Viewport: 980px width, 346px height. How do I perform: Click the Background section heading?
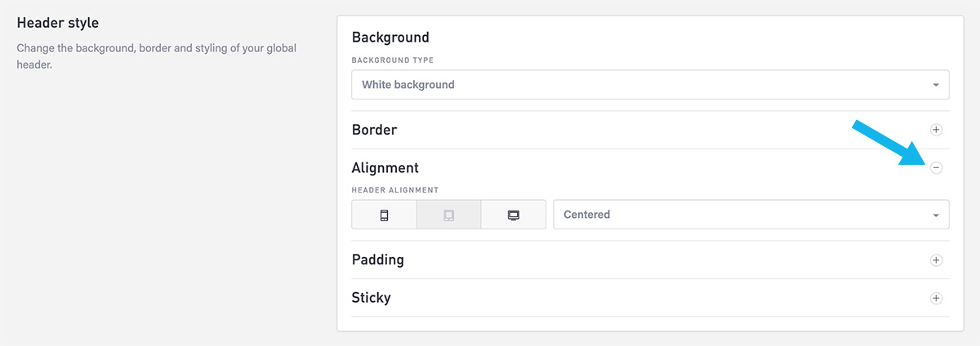point(390,38)
